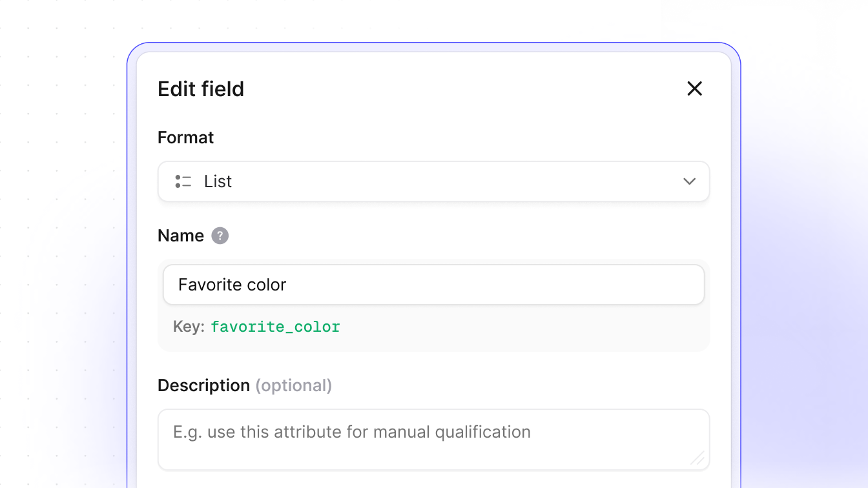Click empty space between List text and chevron
Viewport: 868px width, 488px height.
[452, 181]
